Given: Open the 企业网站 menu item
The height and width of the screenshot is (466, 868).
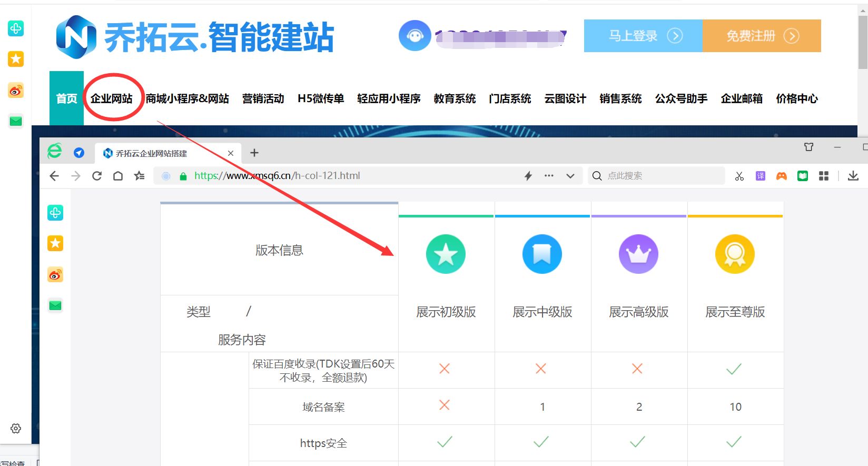Looking at the screenshot, I should point(112,98).
